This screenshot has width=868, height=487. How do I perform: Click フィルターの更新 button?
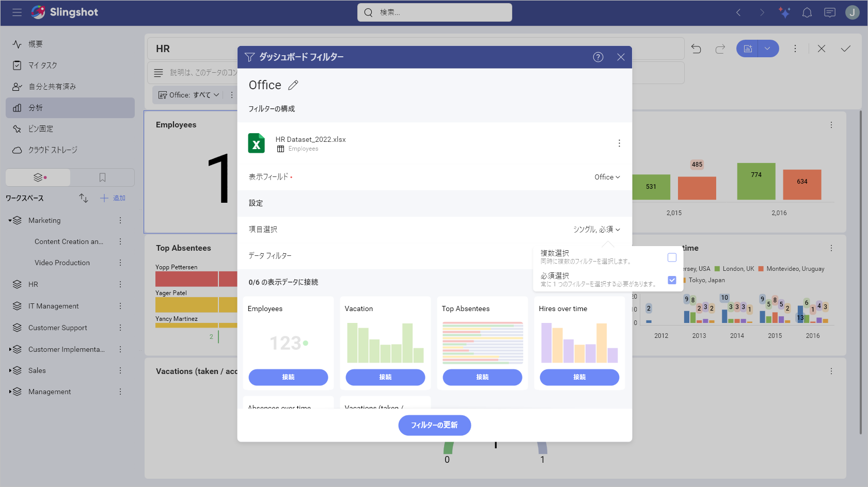pos(434,425)
